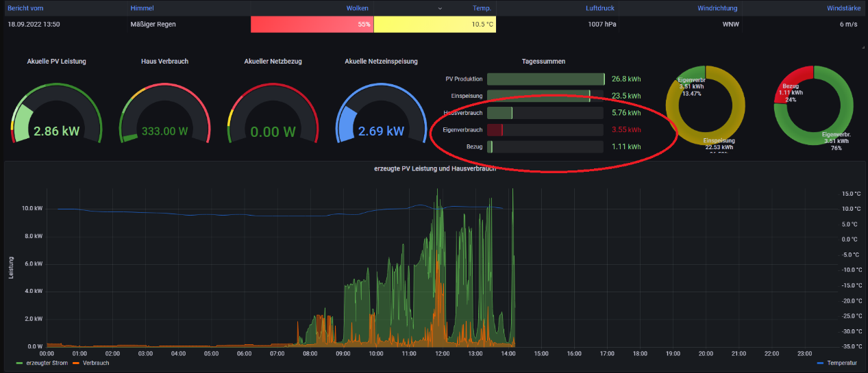Open the Akuelle PV Leistung panel menu
This screenshot has width=868, height=373.
[x=56, y=61]
